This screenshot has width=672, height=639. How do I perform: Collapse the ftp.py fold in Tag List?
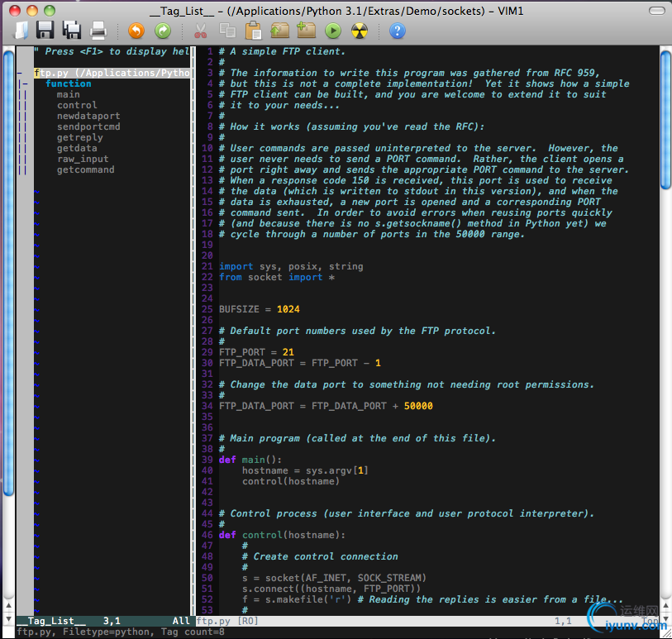tap(20, 73)
